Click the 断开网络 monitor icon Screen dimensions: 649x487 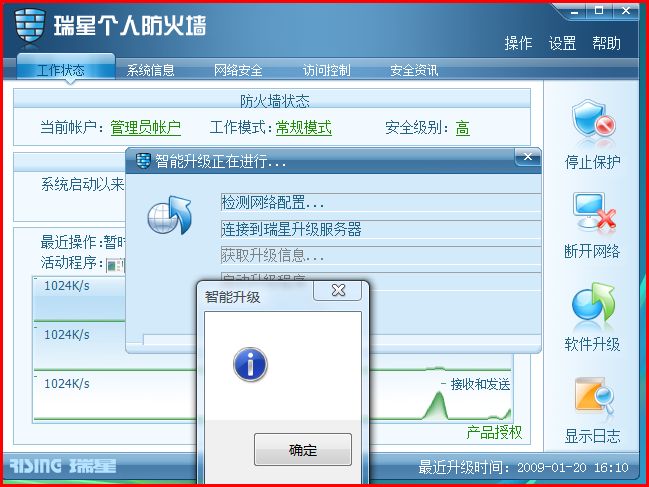[x=594, y=211]
